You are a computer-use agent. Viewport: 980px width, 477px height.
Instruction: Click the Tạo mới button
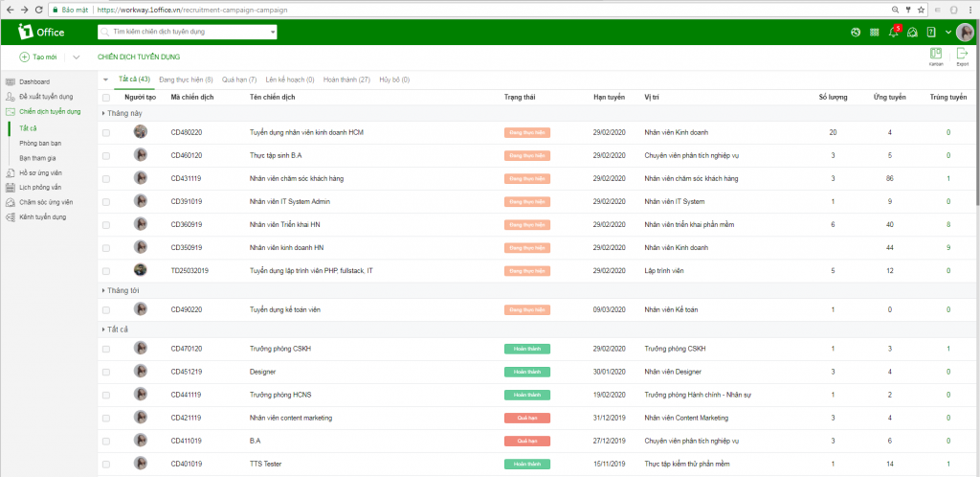point(38,57)
